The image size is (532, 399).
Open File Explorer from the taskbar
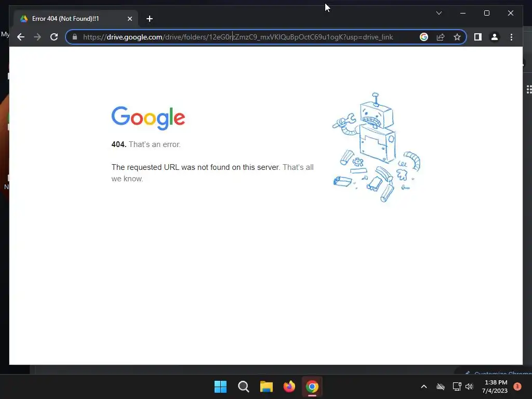267,387
